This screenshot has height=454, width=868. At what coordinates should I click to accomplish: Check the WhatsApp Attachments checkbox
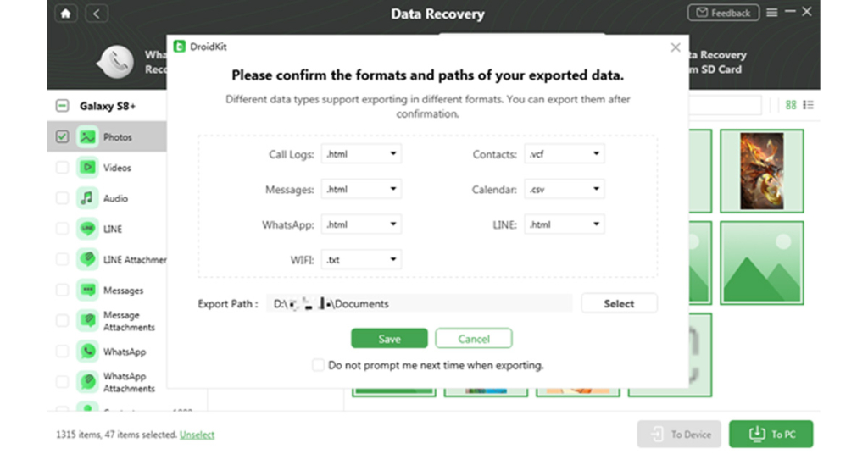62,381
